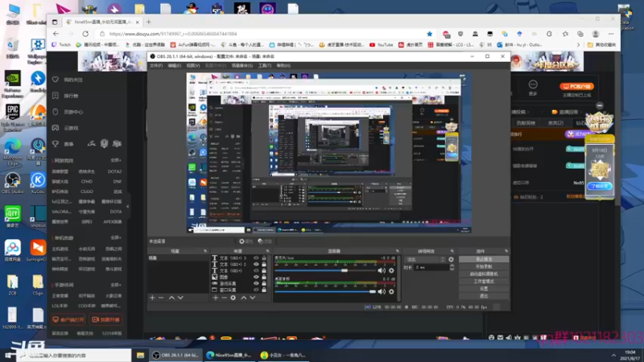Open the heart-icon following item in Douyu sidebar
The width and height of the screenshot is (644, 362).
point(68,80)
